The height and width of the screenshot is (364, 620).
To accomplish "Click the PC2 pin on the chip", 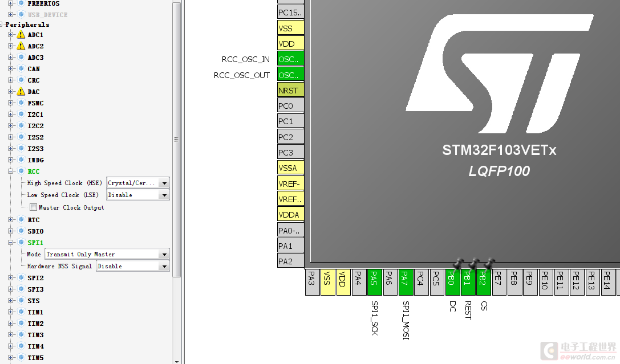I will [291, 137].
